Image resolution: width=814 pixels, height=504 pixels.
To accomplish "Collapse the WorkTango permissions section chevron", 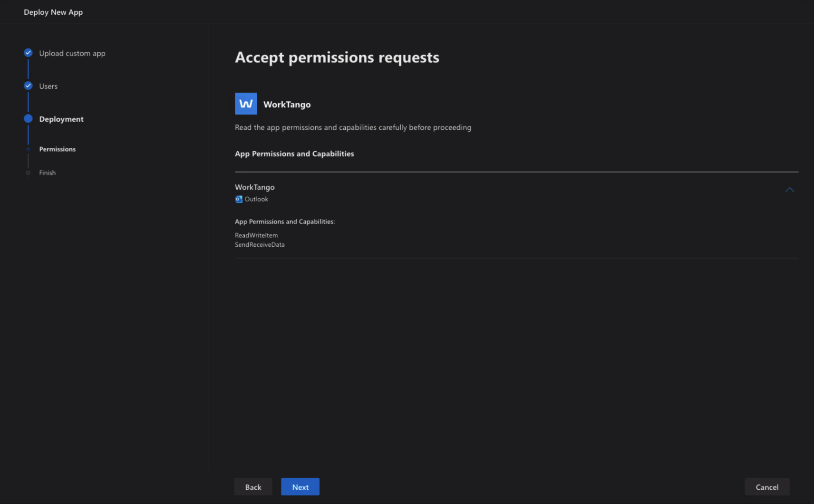I will pos(790,190).
